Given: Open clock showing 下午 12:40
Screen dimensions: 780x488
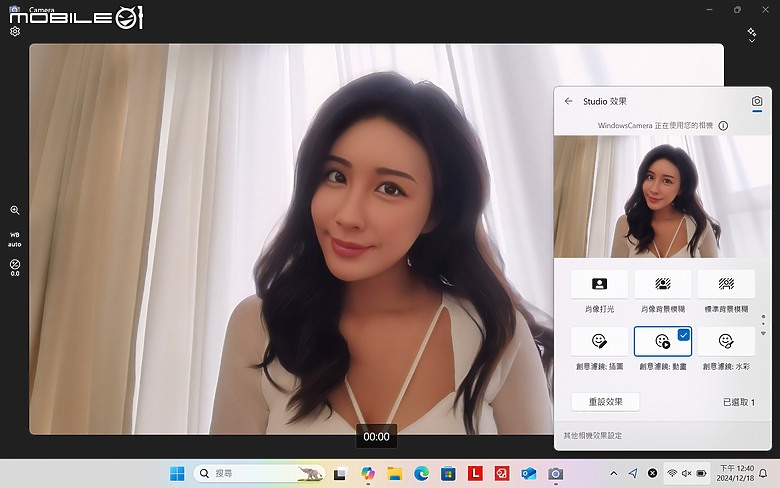Looking at the screenshot, I should [x=736, y=473].
